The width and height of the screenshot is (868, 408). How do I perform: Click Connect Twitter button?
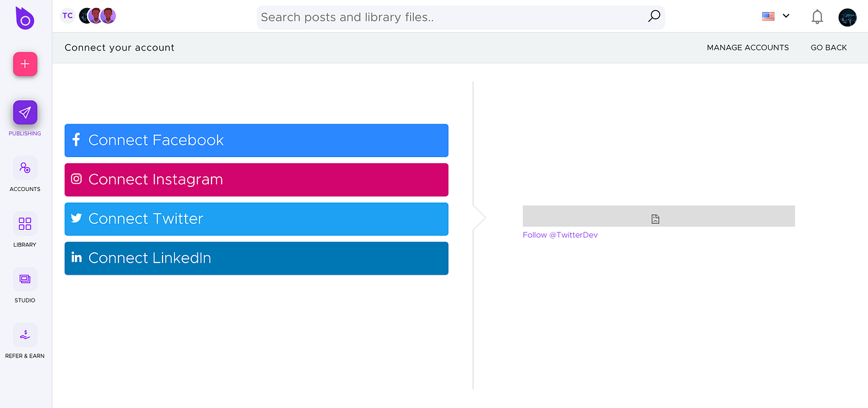coord(256,219)
